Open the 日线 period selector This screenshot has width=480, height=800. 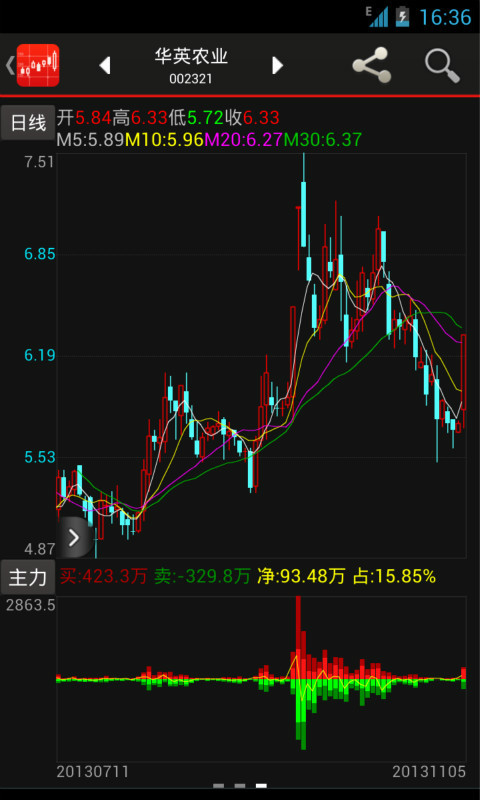[x=28, y=122]
